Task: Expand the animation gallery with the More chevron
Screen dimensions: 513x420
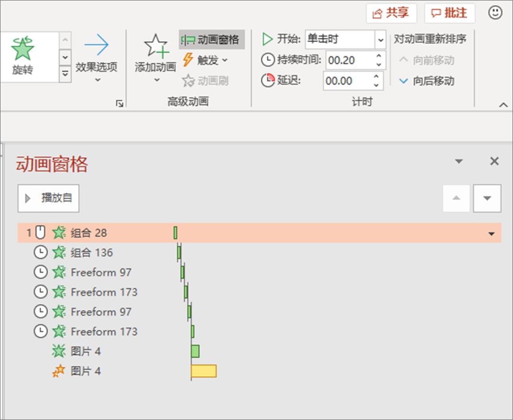Action: pyautogui.click(x=65, y=74)
